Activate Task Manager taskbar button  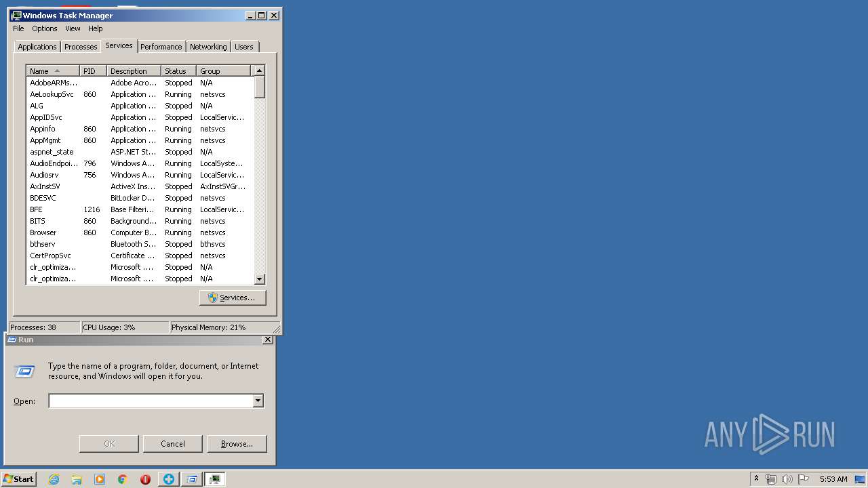[x=215, y=479]
